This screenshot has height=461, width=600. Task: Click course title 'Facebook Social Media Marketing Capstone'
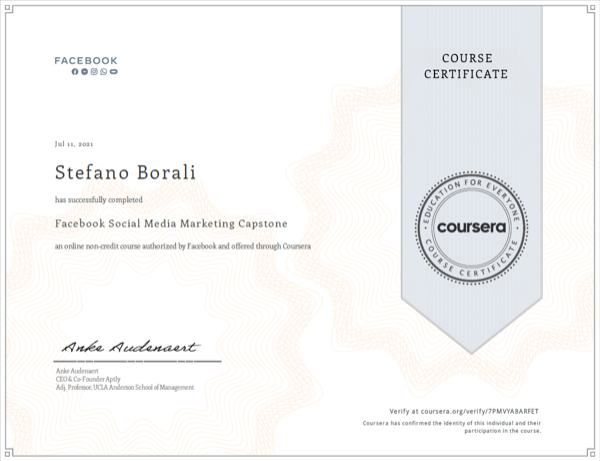[171, 223]
